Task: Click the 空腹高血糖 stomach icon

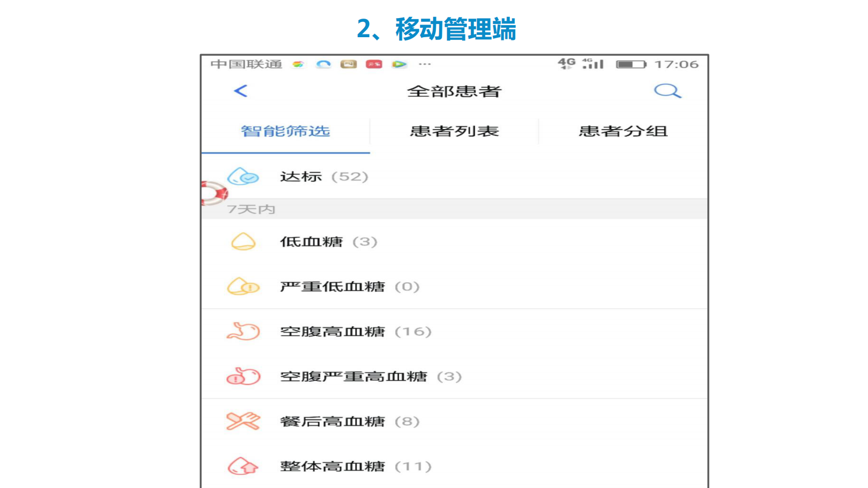Action: pos(243,331)
